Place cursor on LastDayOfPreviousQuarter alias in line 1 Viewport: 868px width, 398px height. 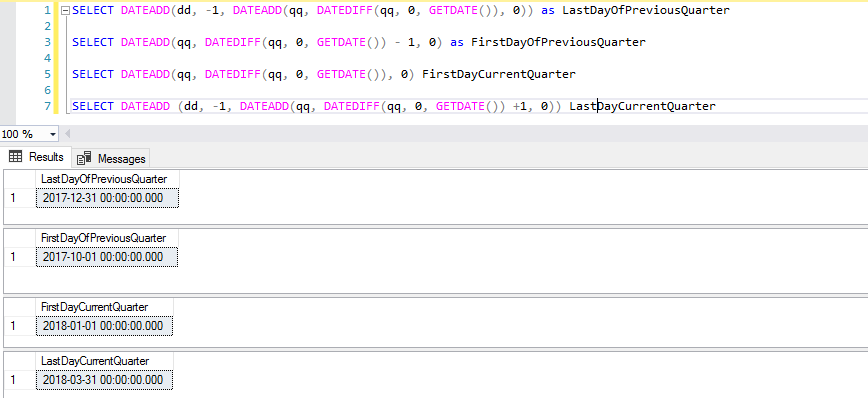click(x=645, y=10)
